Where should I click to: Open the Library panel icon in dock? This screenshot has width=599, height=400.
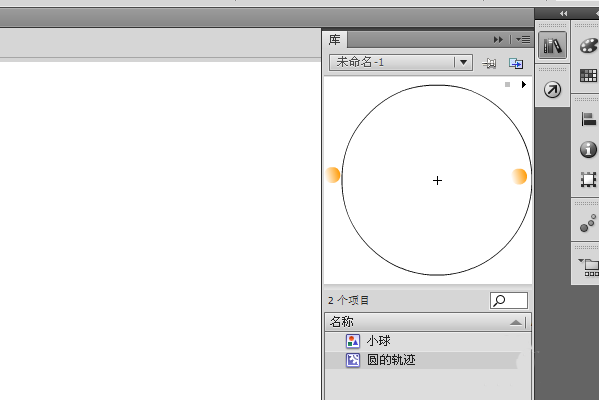552,45
